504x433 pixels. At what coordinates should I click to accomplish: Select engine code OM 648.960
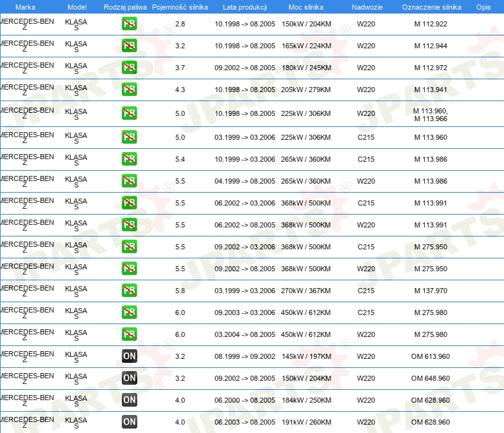pyautogui.click(x=431, y=378)
